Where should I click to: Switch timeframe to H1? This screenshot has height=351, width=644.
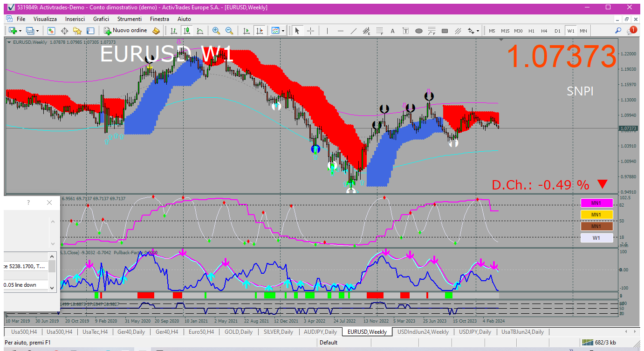[531, 31]
